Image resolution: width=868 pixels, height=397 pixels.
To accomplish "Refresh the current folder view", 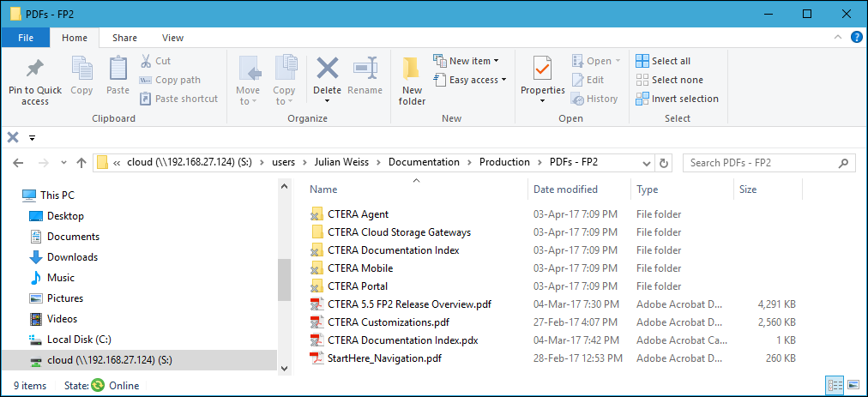I will 663,163.
